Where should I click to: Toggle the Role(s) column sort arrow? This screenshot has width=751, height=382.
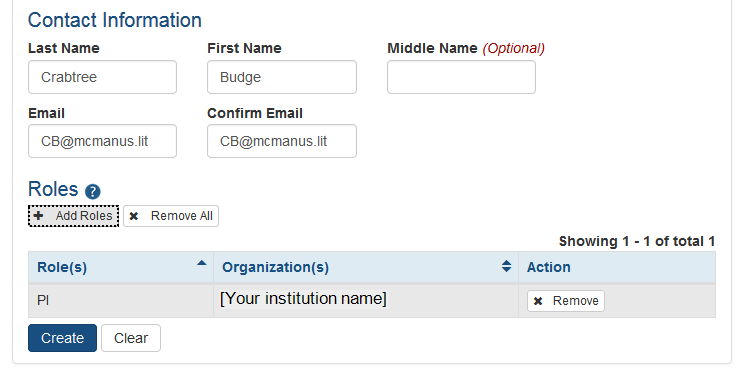202,263
